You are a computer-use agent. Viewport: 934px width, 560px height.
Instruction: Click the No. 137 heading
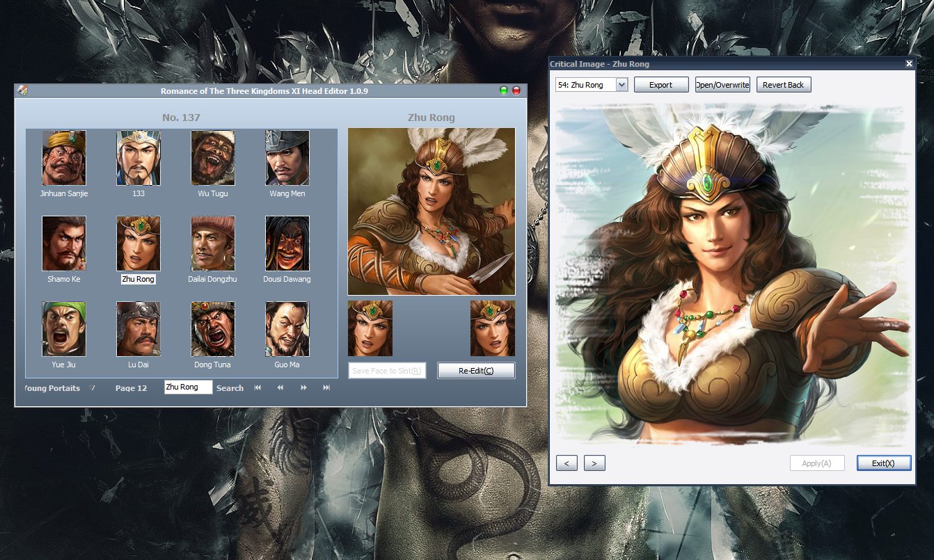click(181, 118)
